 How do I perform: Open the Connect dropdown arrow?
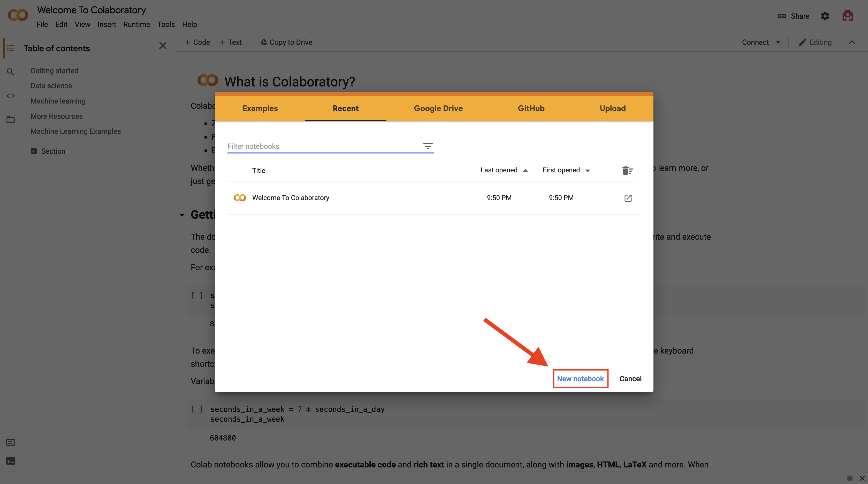[x=778, y=42]
